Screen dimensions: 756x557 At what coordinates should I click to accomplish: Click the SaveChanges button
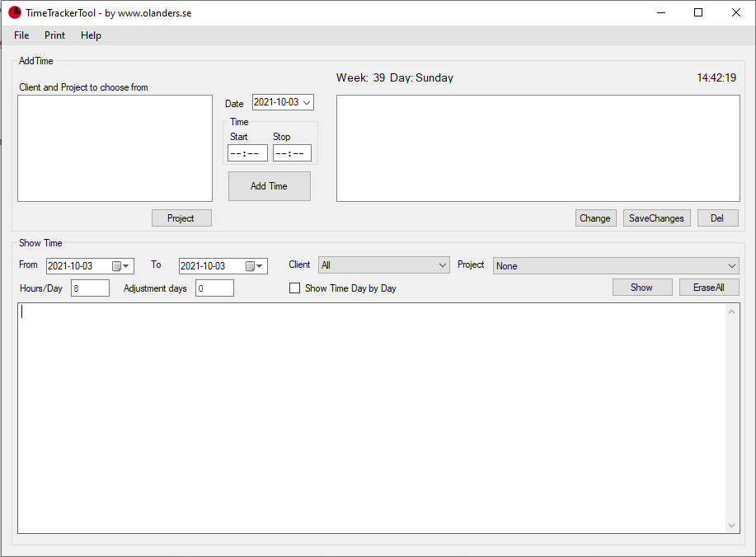657,218
